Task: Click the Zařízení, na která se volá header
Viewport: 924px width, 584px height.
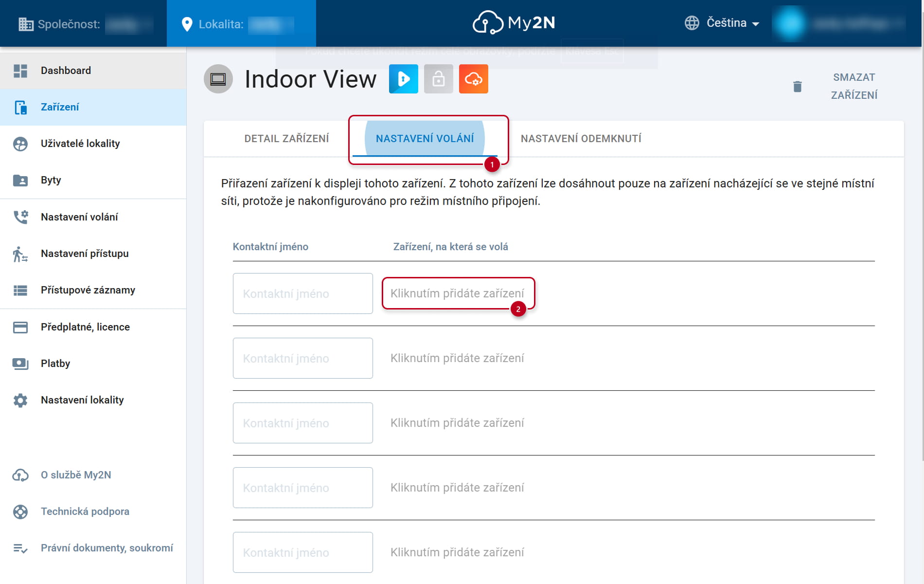Action: pyautogui.click(x=451, y=247)
